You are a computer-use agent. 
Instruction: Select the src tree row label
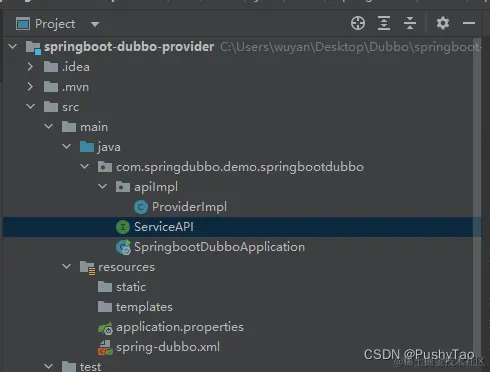(x=71, y=107)
